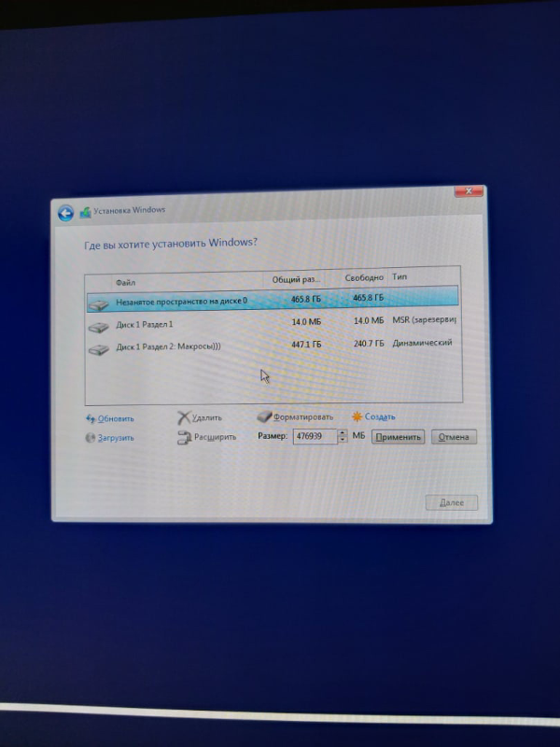This screenshot has height=747, width=560.
Task: Increase size with up stepper arrow
Action: (x=343, y=433)
